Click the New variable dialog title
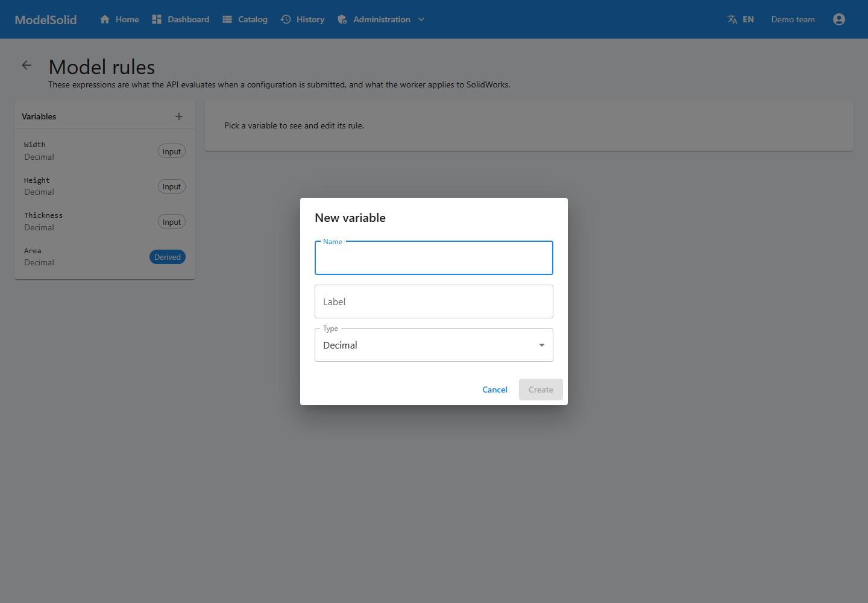The image size is (868, 603). (350, 218)
